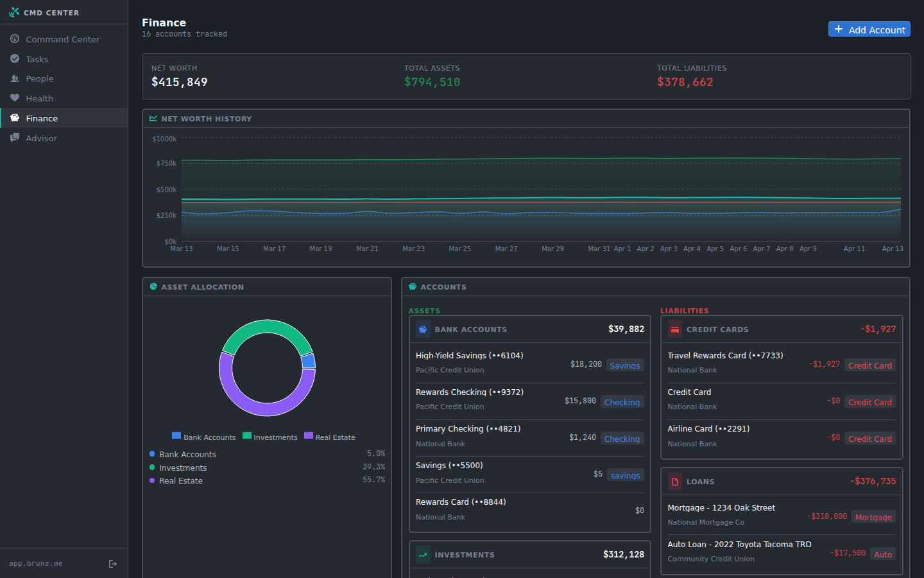Click the blue Bank Accounts donut segment

[x=309, y=361]
